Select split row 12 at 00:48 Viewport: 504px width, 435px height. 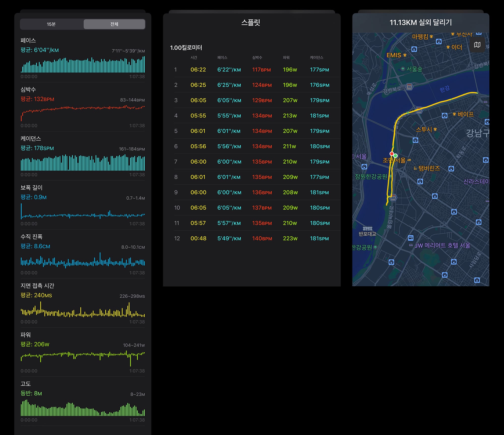257,238
